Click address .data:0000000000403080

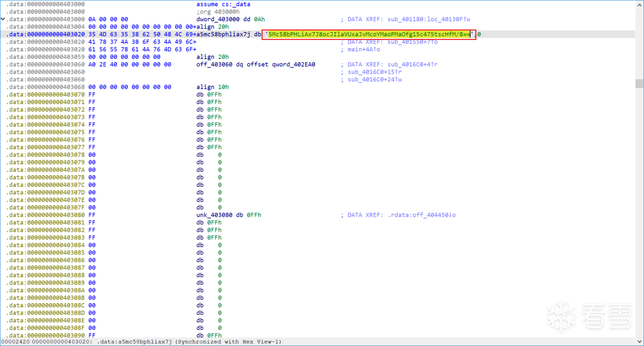pyautogui.click(x=45, y=215)
